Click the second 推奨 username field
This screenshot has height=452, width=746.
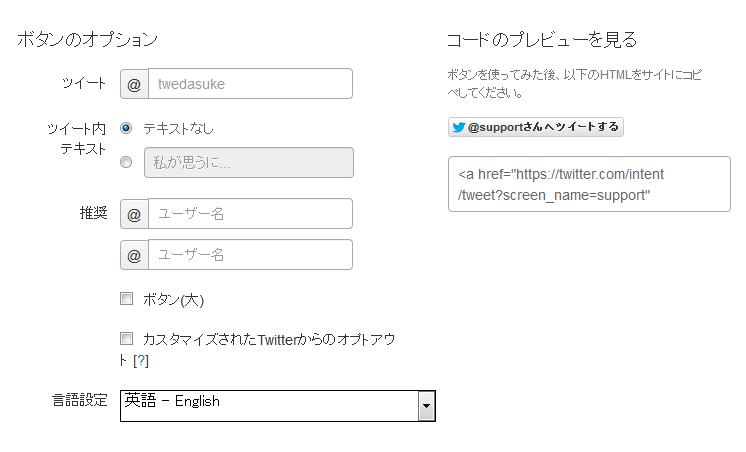[250, 255]
